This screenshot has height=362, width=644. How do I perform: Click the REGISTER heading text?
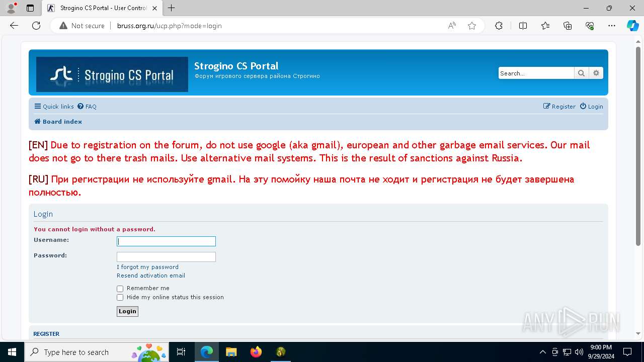[46, 334]
